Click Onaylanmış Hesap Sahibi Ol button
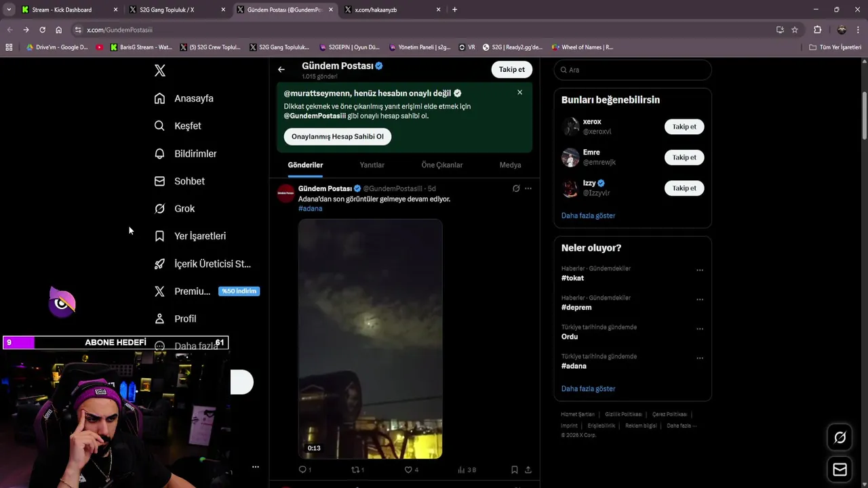 coord(338,136)
